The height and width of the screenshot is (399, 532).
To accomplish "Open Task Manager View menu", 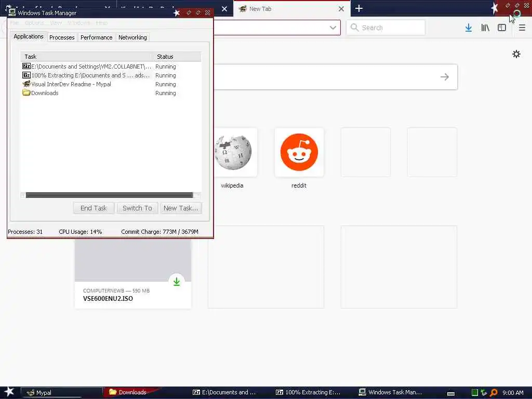I will tap(56, 23).
